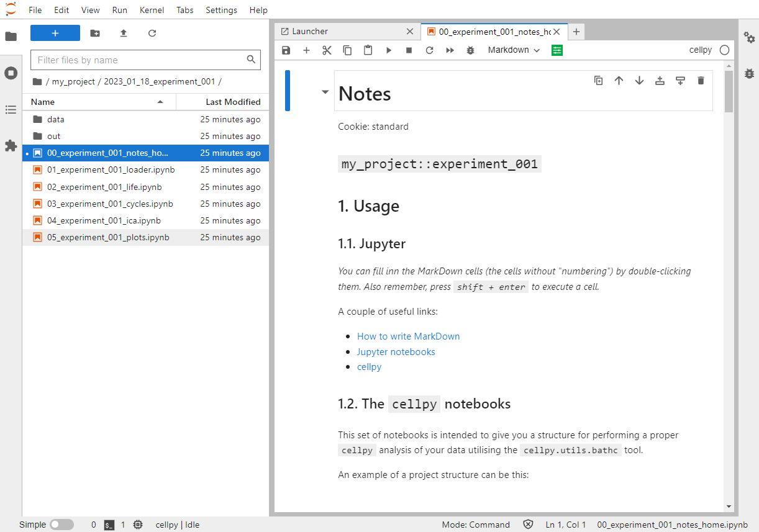Open the Edit menu
Image resolution: width=759 pixels, height=532 pixels.
coord(61,10)
